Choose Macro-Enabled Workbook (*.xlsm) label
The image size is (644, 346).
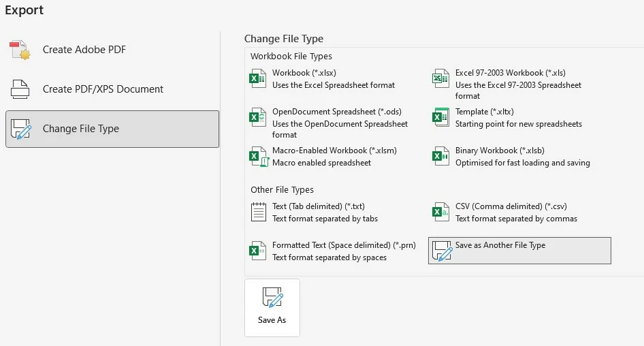click(334, 151)
